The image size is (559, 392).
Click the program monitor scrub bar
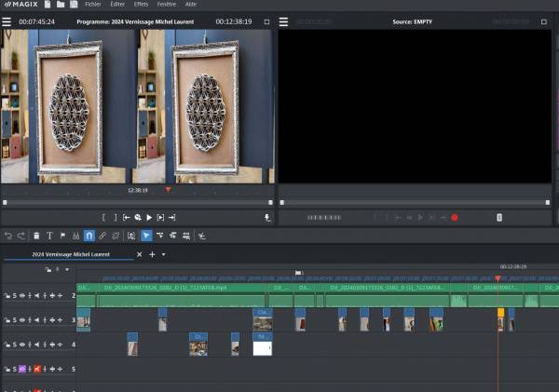coord(138,201)
